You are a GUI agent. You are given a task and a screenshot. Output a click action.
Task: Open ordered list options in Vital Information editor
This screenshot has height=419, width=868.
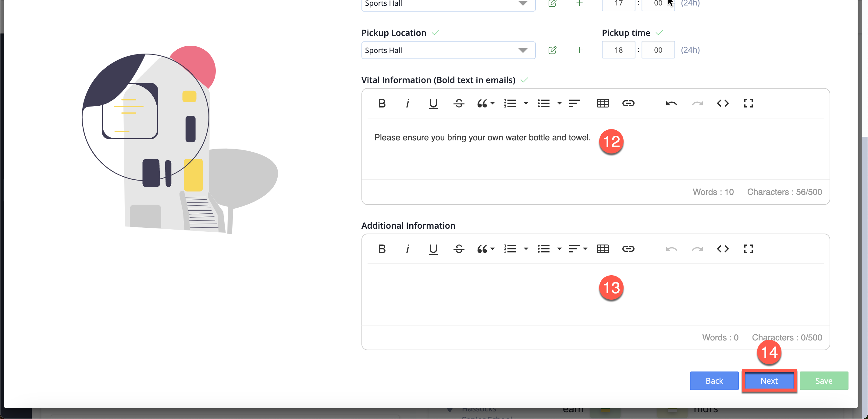pyautogui.click(x=526, y=103)
